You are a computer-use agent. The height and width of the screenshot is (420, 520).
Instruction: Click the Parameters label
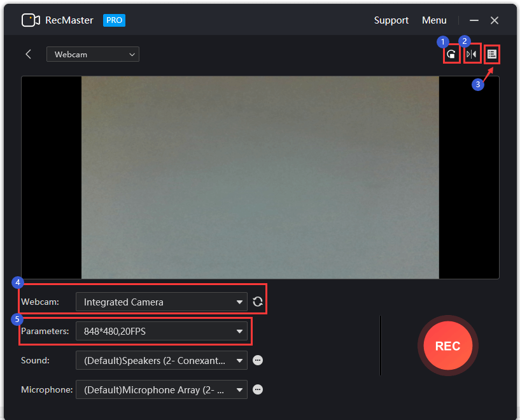[x=45, y=331]
